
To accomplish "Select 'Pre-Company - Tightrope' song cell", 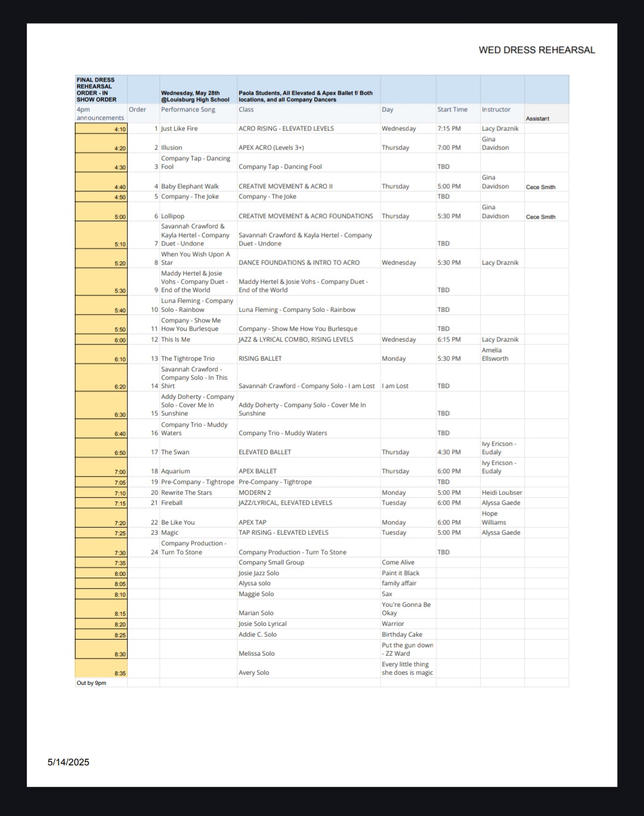I will pos(198,482).
